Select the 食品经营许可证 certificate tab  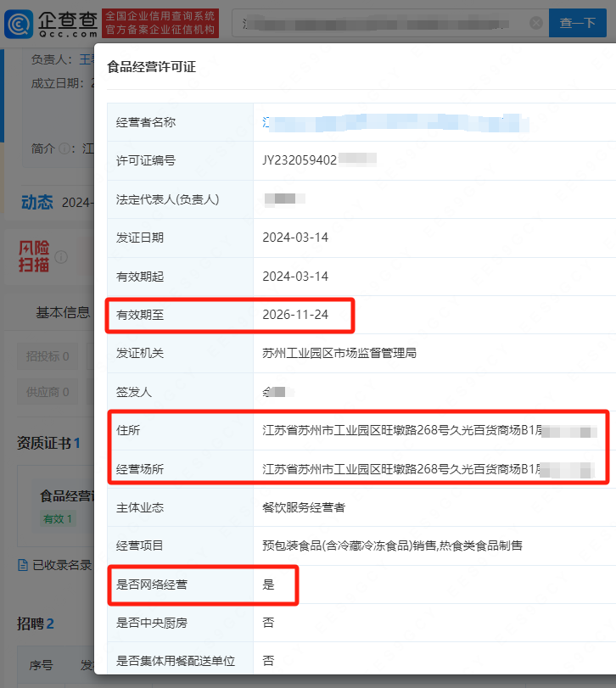[68, 496]
